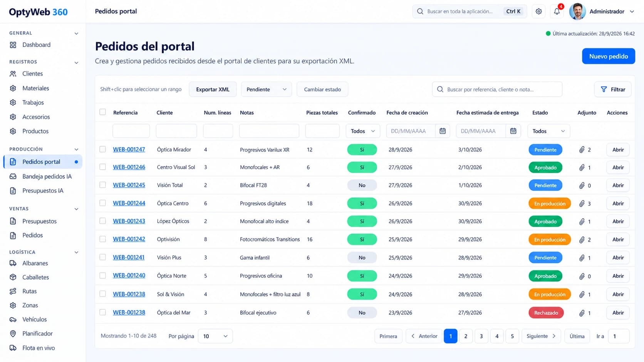The image size is (644, 362).
Task: Click the Vehículos icon in sidebar
Action: tap(13, 320)
